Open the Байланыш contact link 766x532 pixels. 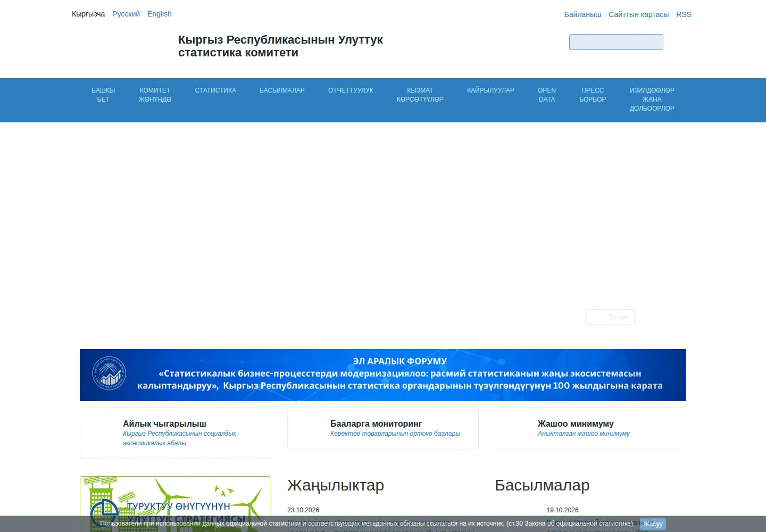tap(582, 14)
